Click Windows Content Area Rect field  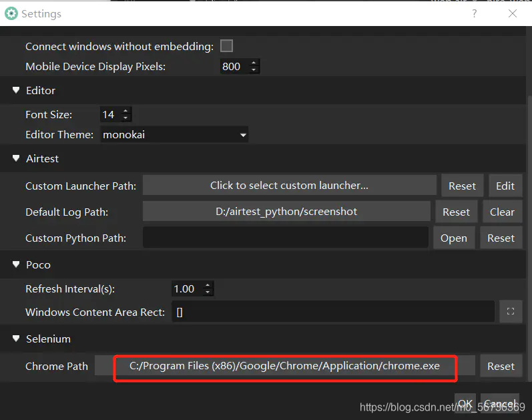(333, 312)
